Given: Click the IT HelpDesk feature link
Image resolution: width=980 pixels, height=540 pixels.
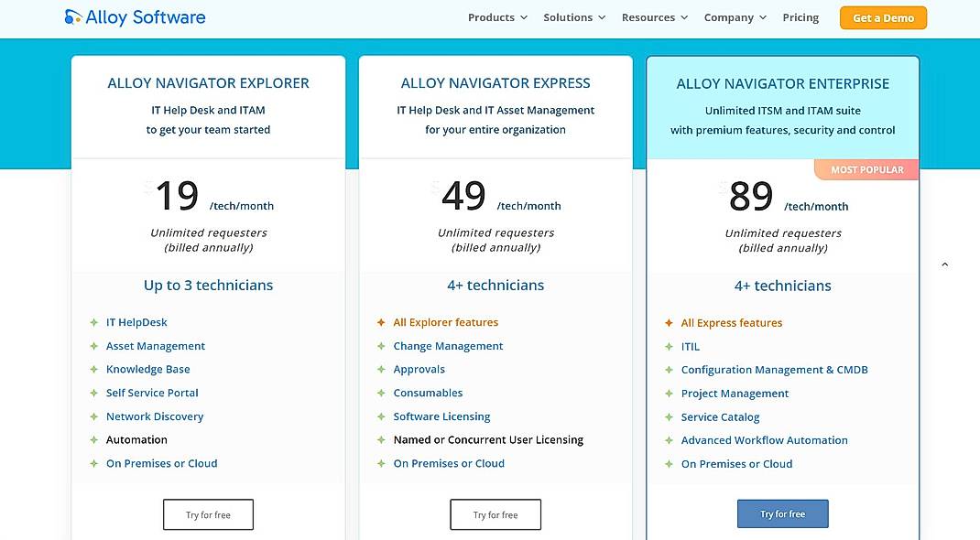Looking at the screenshot, I should pos(136,322).
